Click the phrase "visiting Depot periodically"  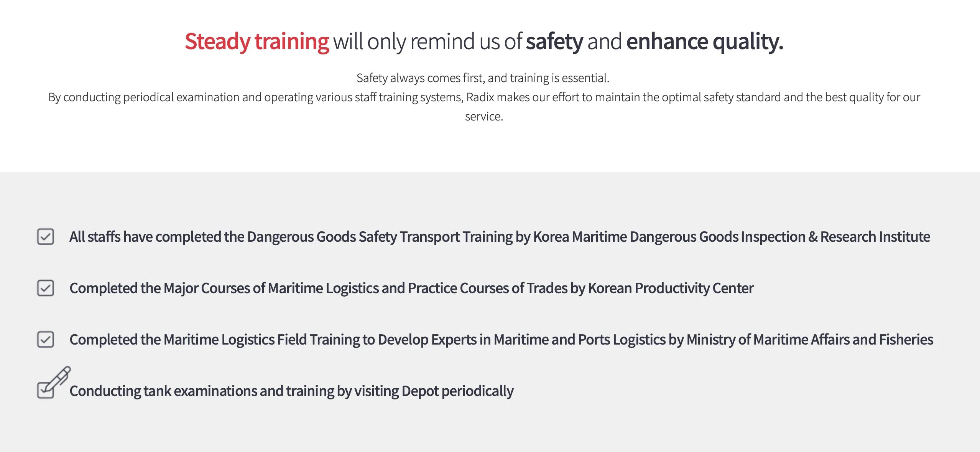tap(434, 391)
